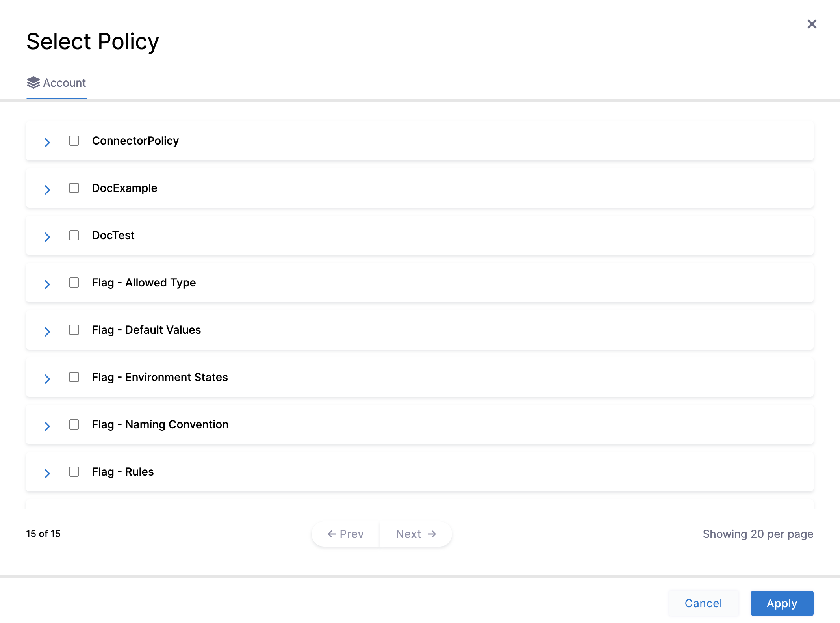Image resolution: width=840 pixels, height=623 pixels.
Task: Close the Select Policy dialog
Action: 812,24
